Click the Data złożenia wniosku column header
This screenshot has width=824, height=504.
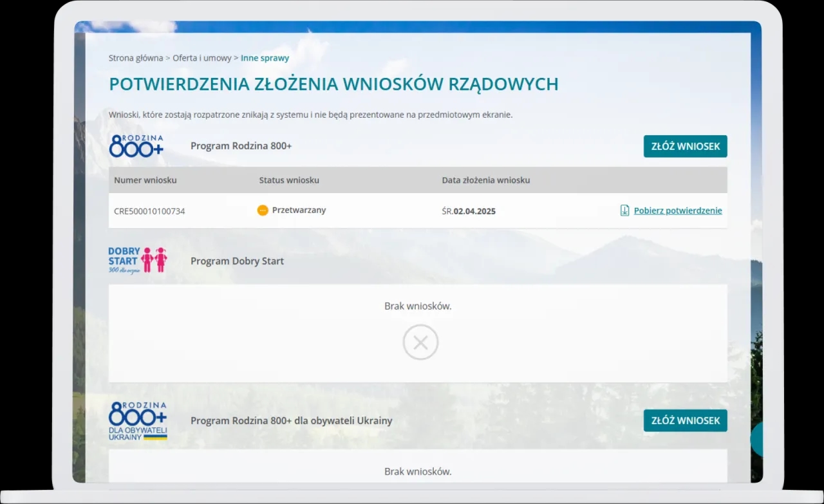coord(485,180)
